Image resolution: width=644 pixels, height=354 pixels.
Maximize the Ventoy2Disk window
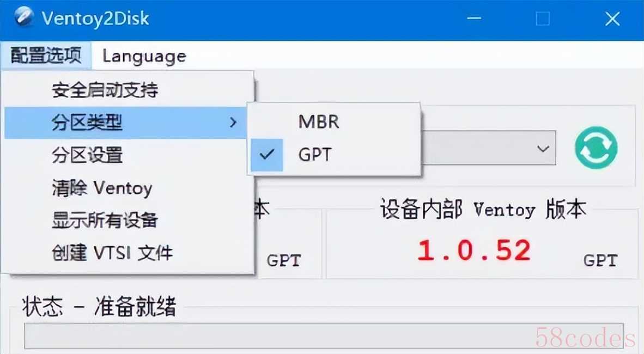click(543, 19)
